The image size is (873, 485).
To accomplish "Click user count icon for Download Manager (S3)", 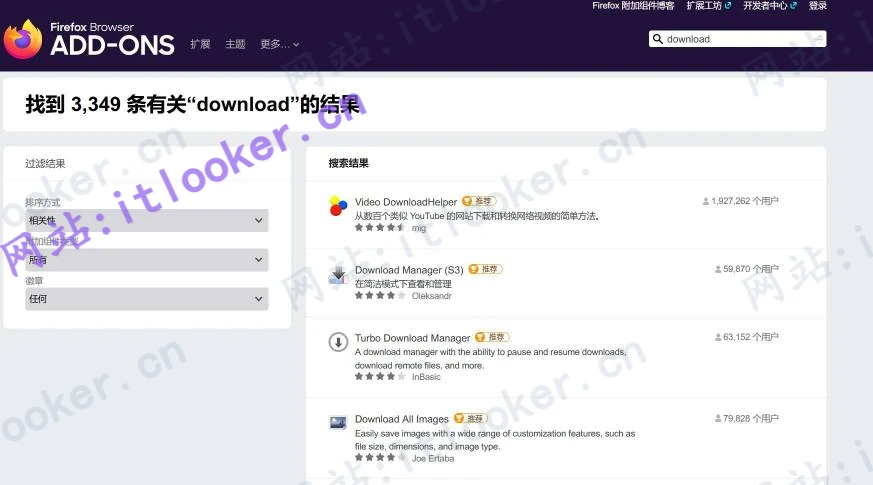I will coord(718,269).
